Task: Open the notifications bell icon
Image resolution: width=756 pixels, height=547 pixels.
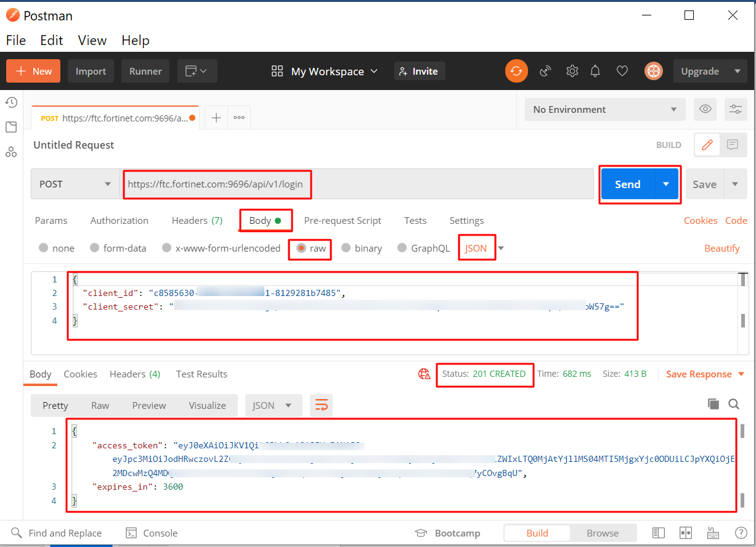Action: pos(595,71)
